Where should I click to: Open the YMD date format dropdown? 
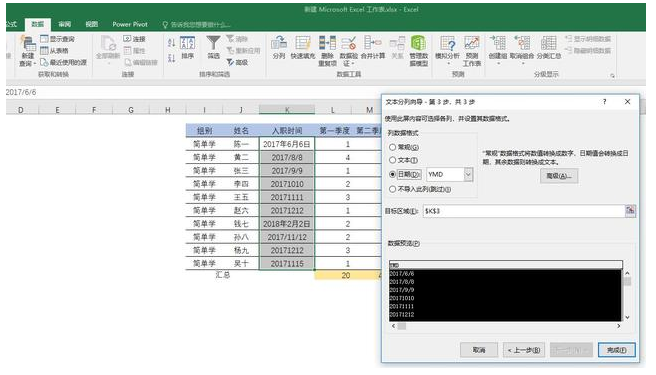469,175
